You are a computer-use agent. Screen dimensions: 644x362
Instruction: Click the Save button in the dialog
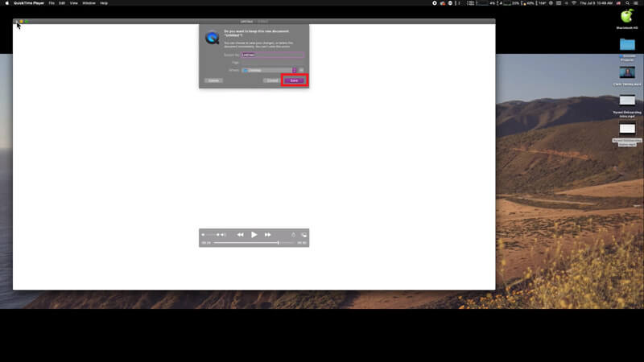coord(294,80)
